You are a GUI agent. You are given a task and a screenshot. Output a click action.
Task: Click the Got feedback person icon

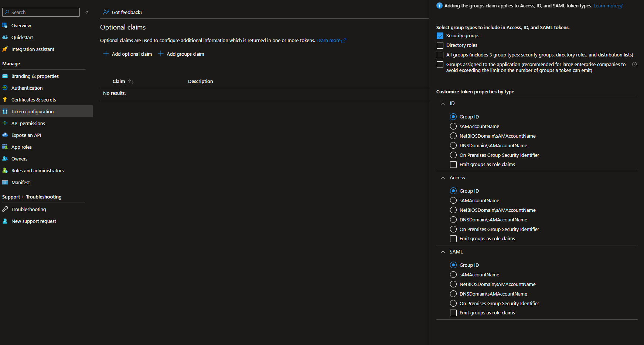point(106,12)
